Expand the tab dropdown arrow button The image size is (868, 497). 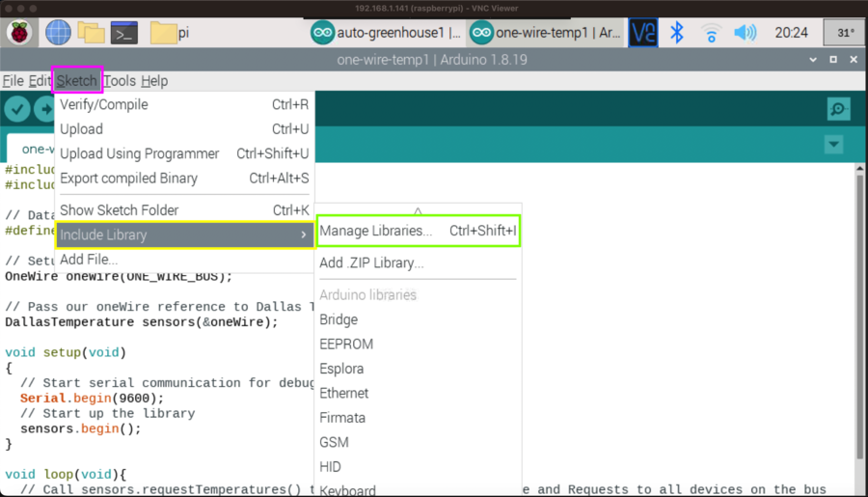(x=834, y=145)
